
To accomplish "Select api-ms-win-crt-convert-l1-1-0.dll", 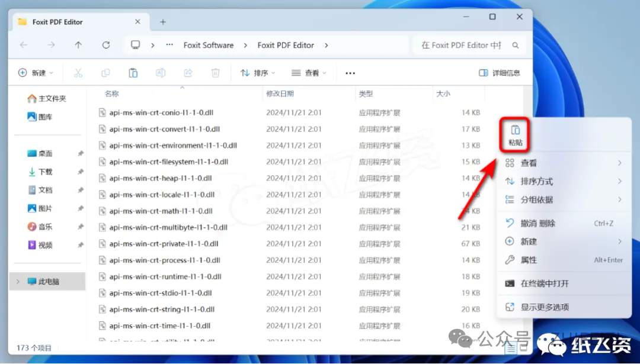I will click(165, 129).
